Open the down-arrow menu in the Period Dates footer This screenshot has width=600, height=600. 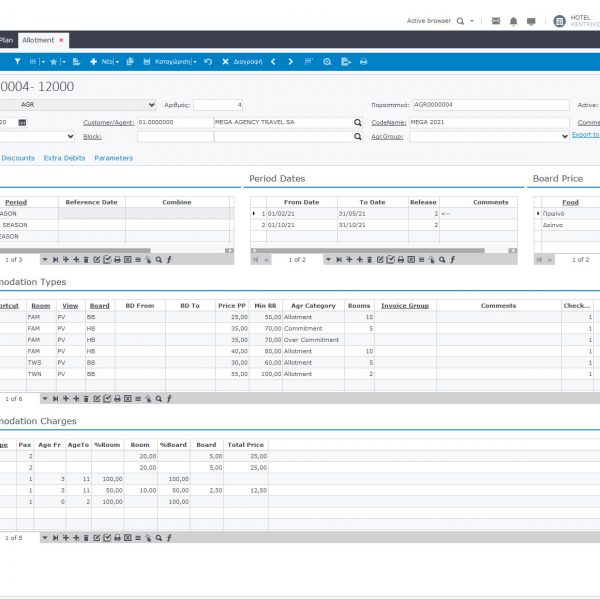point(328,260)
